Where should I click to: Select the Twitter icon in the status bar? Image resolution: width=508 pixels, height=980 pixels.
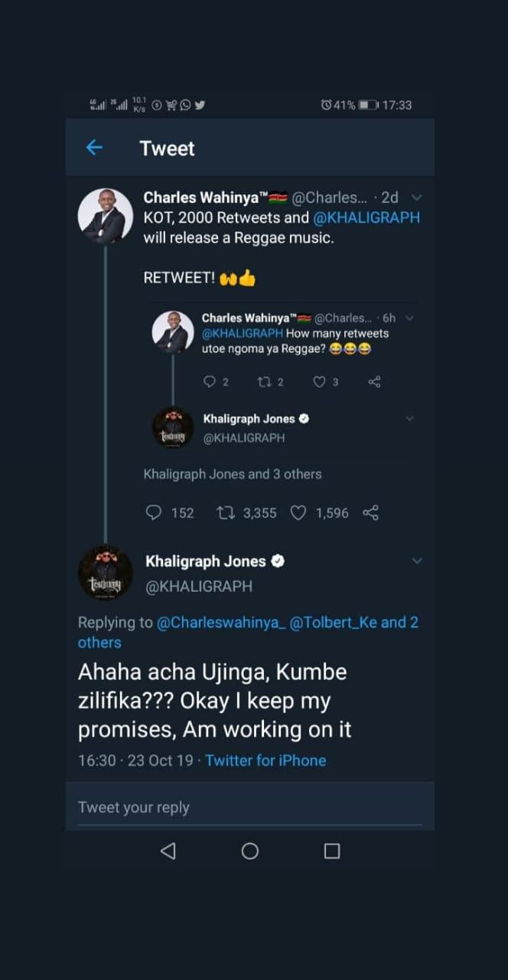point(200,105)
